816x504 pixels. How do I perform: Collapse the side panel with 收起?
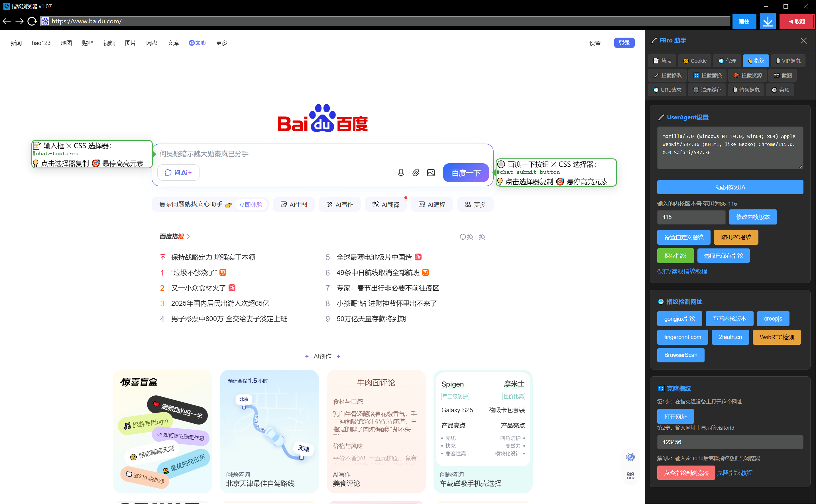coord(797,21)
